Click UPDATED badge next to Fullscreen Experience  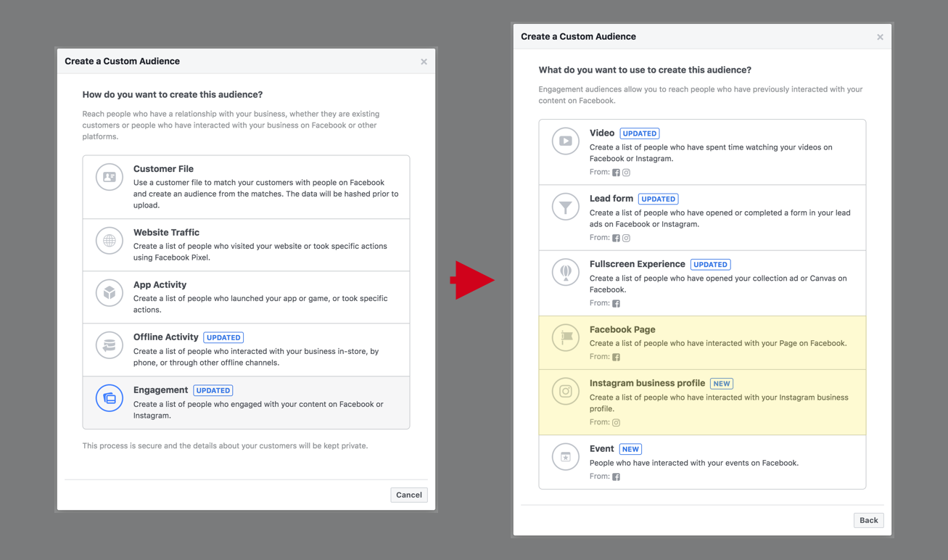[710, 265]
